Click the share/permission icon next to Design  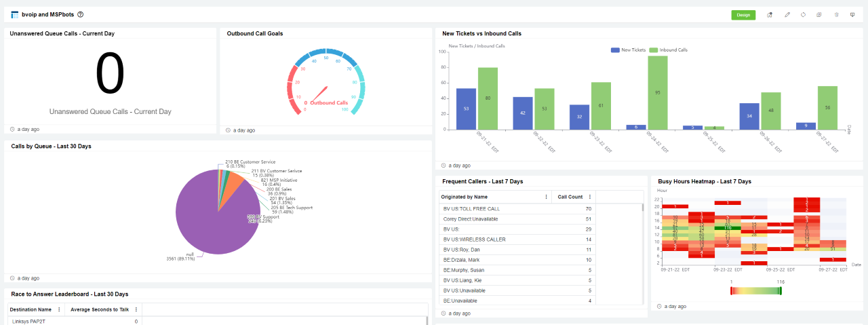770,15
